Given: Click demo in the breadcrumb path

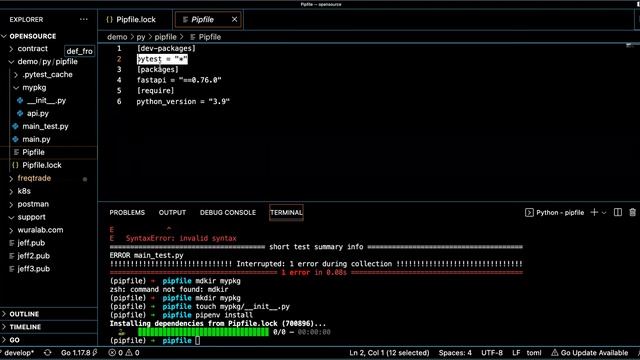Looking at the screenshot, I should 117,37.
